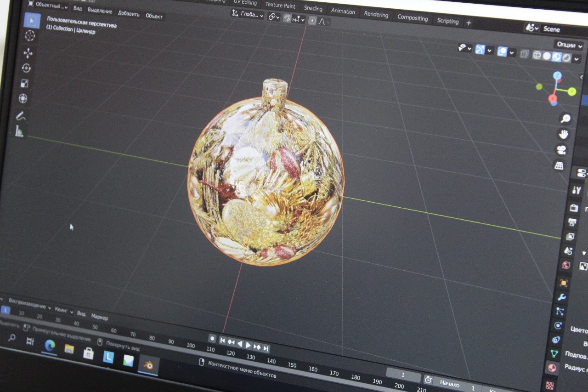
Task: Choose the Move tool
Action: pos(28,53)
